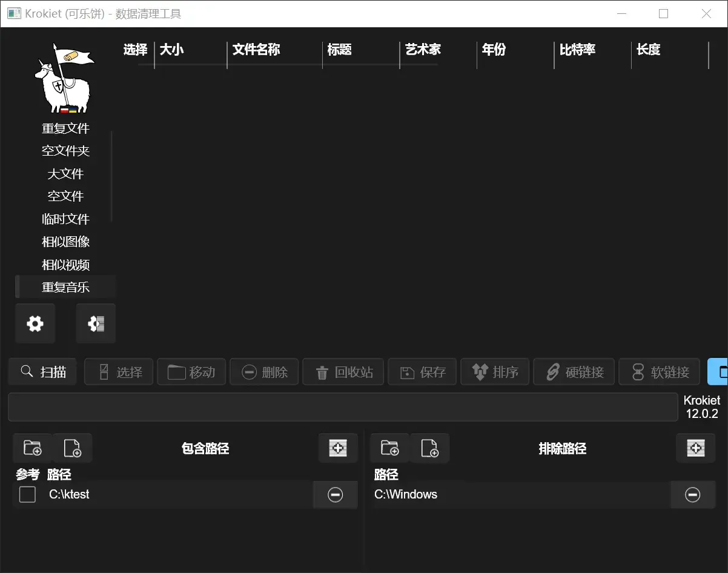
Task: Click the Krokiet alpaca logo
Action: pos(64,78)
